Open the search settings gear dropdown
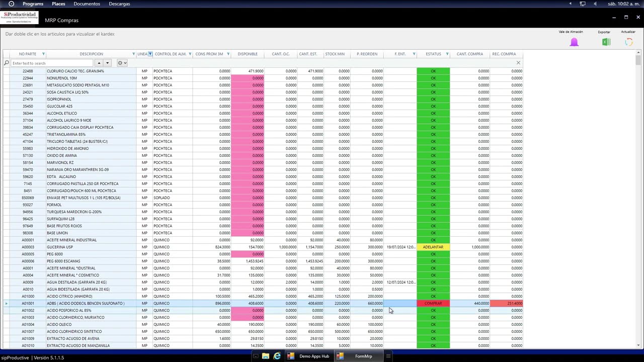644x362 pixels. (x=122, y=63)
